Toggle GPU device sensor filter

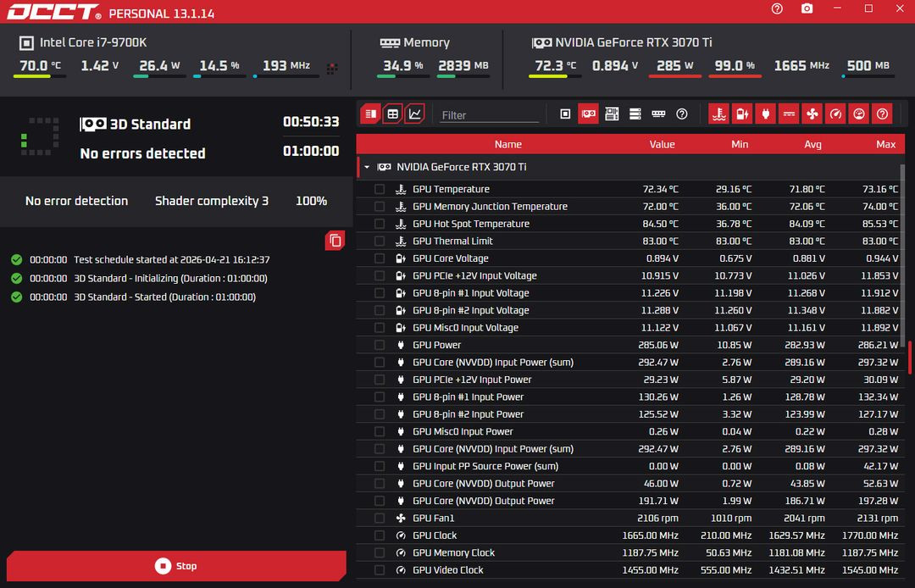coord(588,114)
